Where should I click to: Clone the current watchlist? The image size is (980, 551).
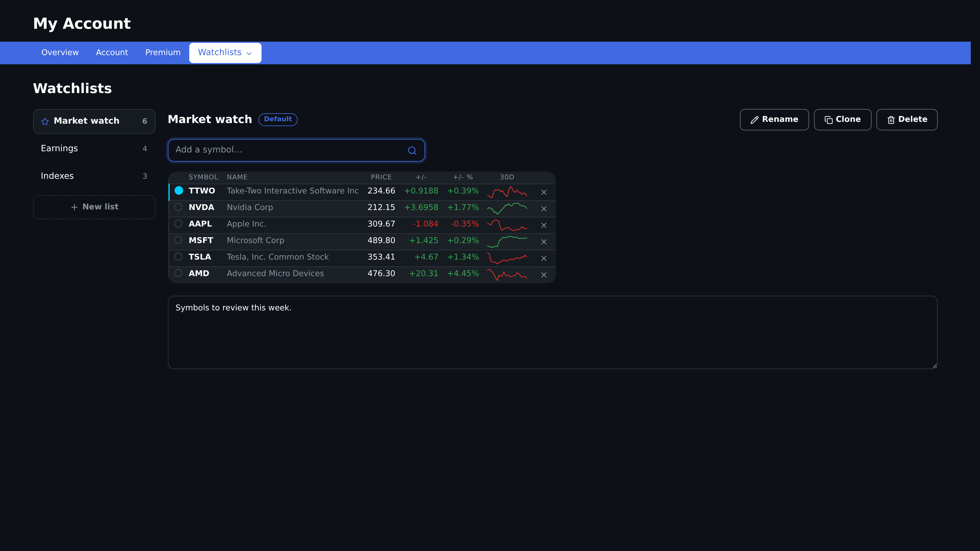coord(842,120)
